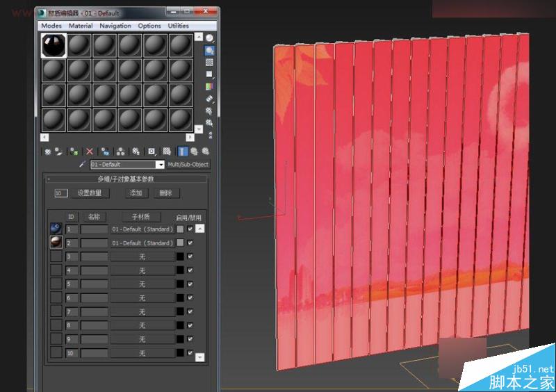Click the 删除 button
Screen dimensions: 556x392
(x=166, y=193)
